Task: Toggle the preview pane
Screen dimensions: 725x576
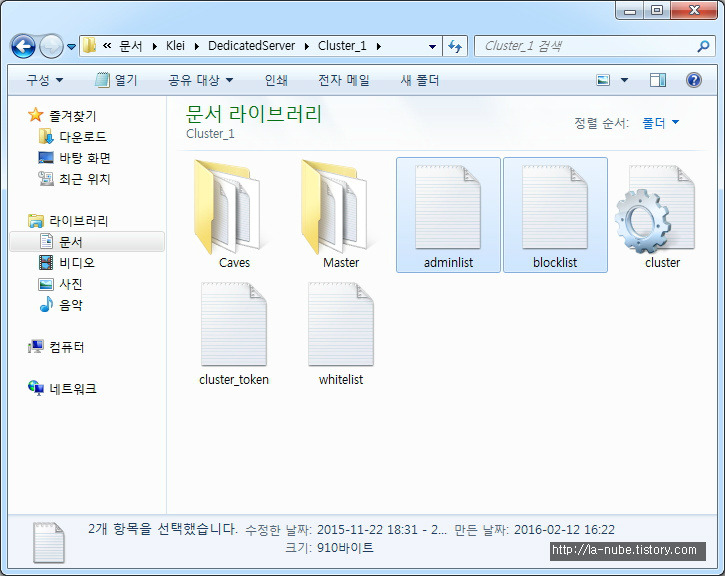Action: click(x=657, y=80)
